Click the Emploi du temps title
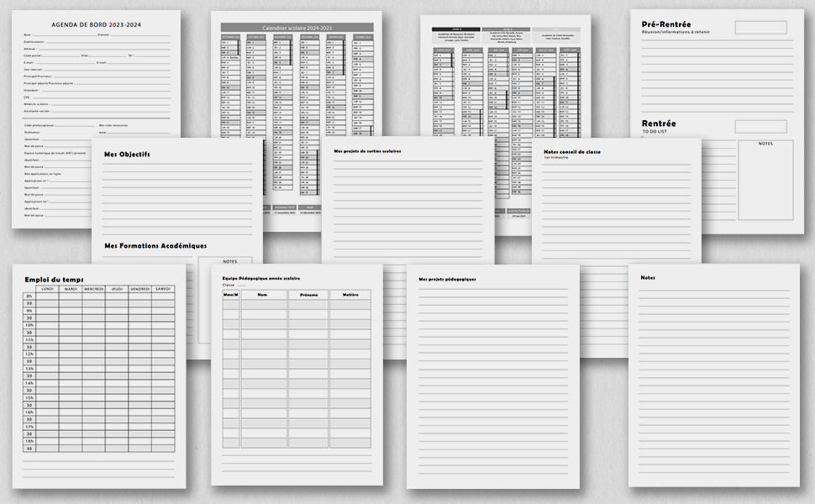Viewport: 815px width, 504px height. (53, 278)
